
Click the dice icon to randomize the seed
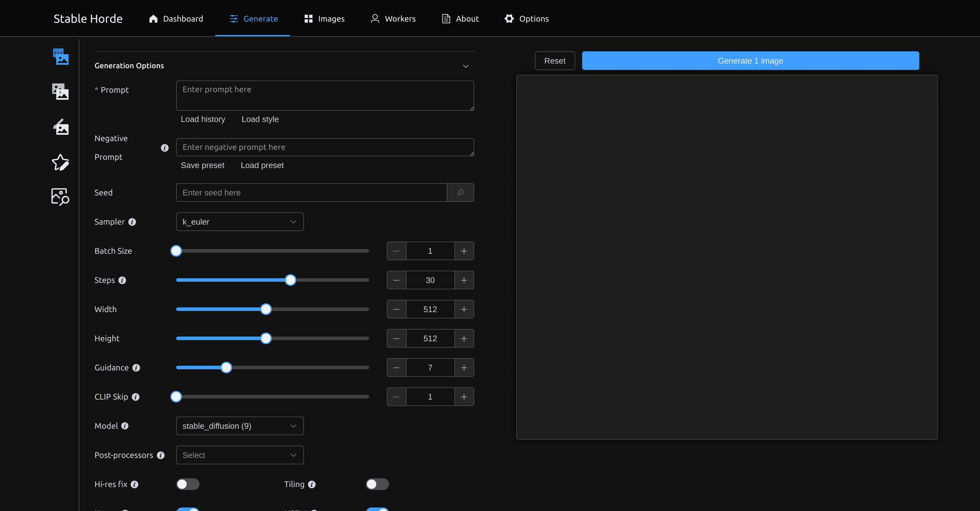coord(460,192)
